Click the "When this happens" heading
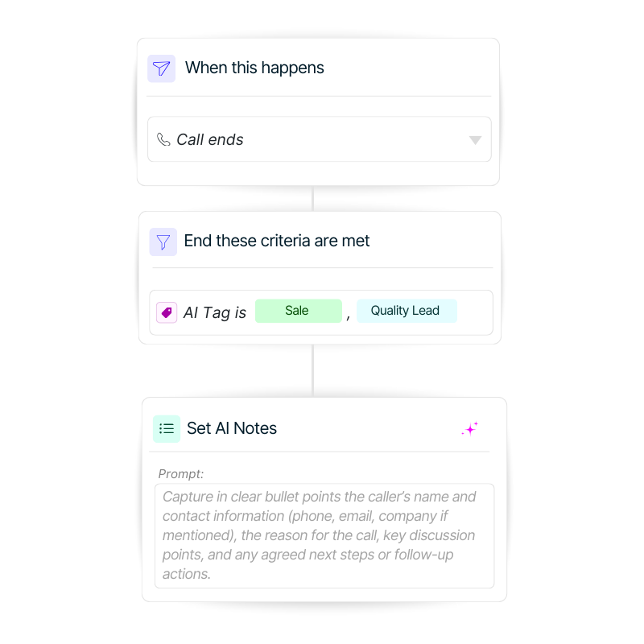 254,68
